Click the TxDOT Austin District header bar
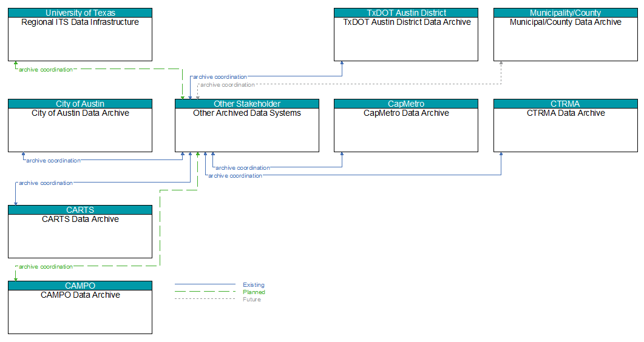 point(406,13)
